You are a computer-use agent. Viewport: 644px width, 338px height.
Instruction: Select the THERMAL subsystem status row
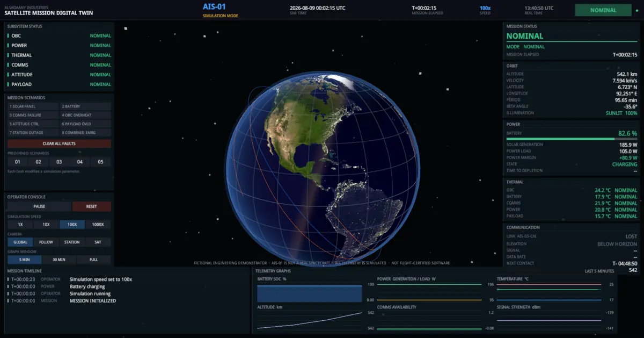tap(59, 55)
